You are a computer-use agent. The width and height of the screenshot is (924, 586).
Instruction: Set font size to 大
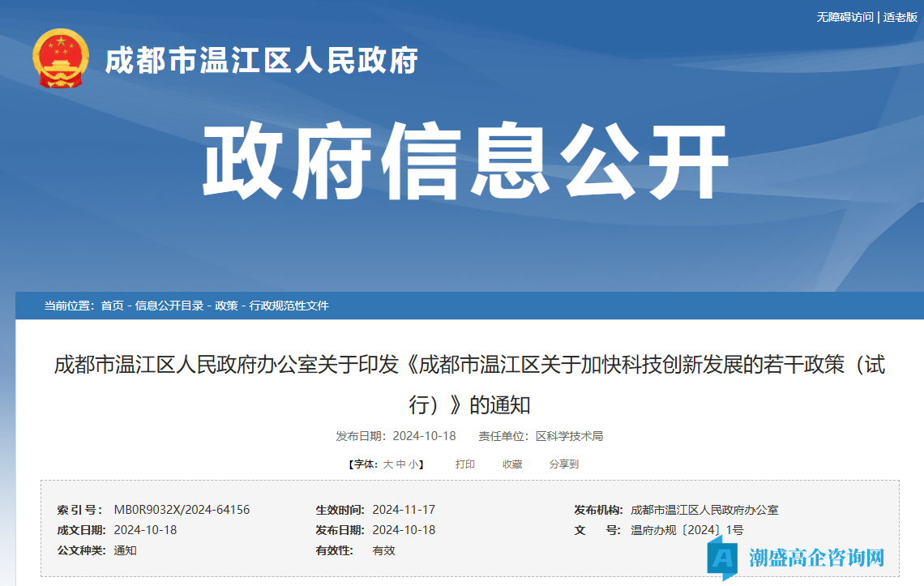point(387,464)
